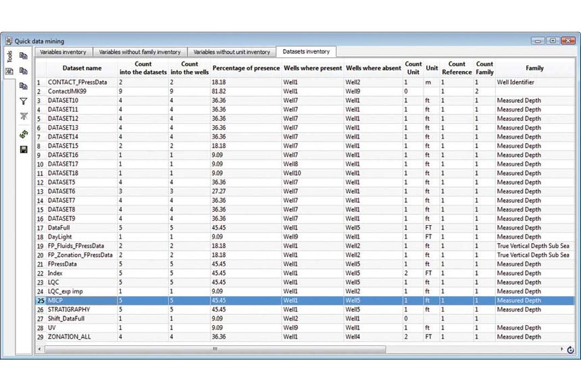Click the DATASET18 dataset name

[x=63, y=173]
